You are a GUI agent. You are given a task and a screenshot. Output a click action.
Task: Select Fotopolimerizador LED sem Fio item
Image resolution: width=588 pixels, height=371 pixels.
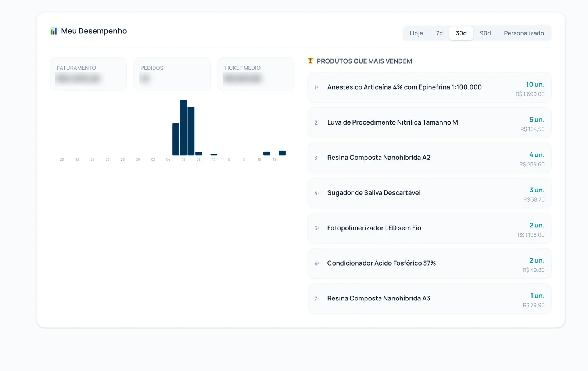[429, 228]
